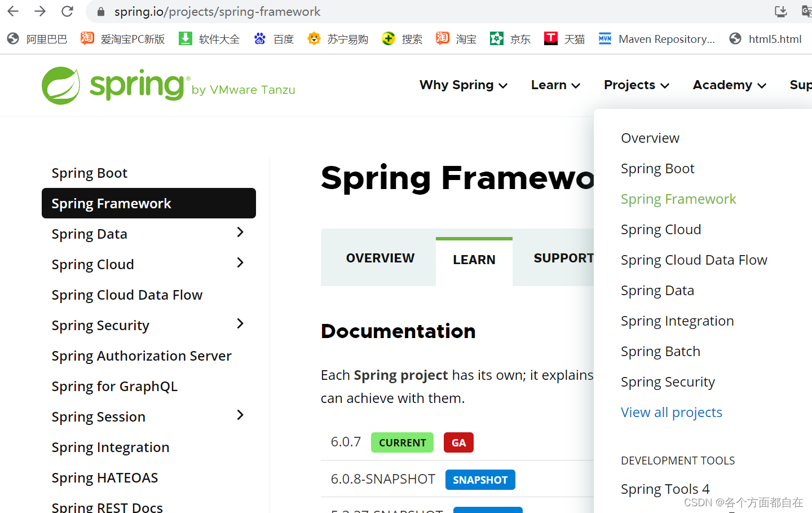Select Spring Framework in the Projects menu

(678, 199)
